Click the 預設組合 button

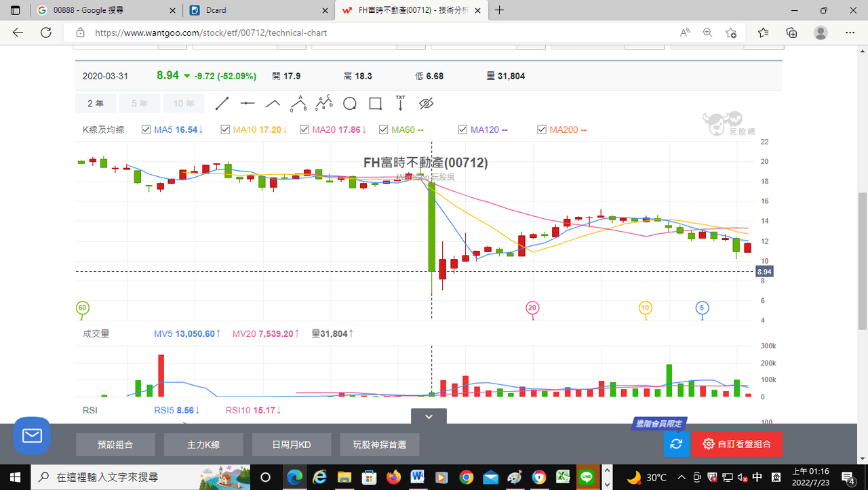pyautogui.click(x=115, y=445)
